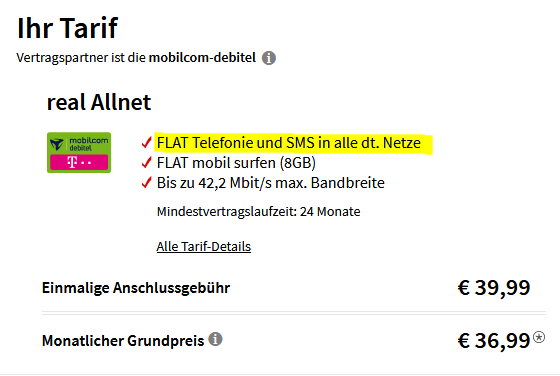Click the Einmalige Anschlussgebühr label

pos(136,288)
